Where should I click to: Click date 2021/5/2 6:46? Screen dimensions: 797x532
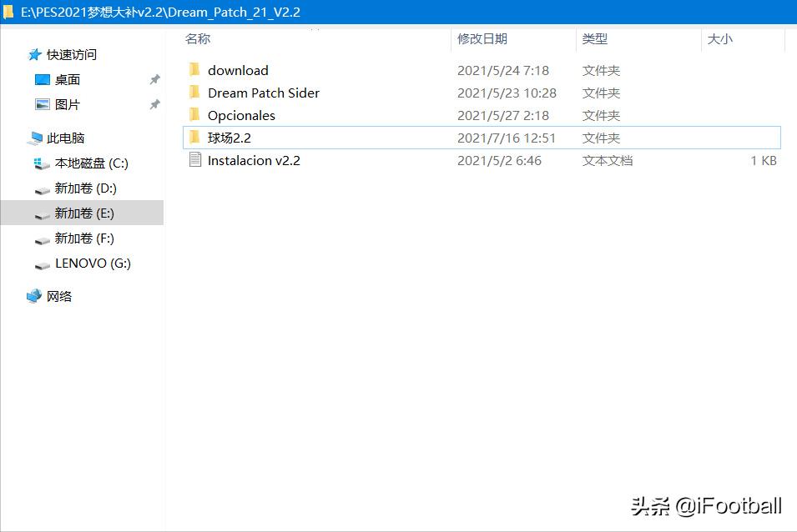point(499,160)
